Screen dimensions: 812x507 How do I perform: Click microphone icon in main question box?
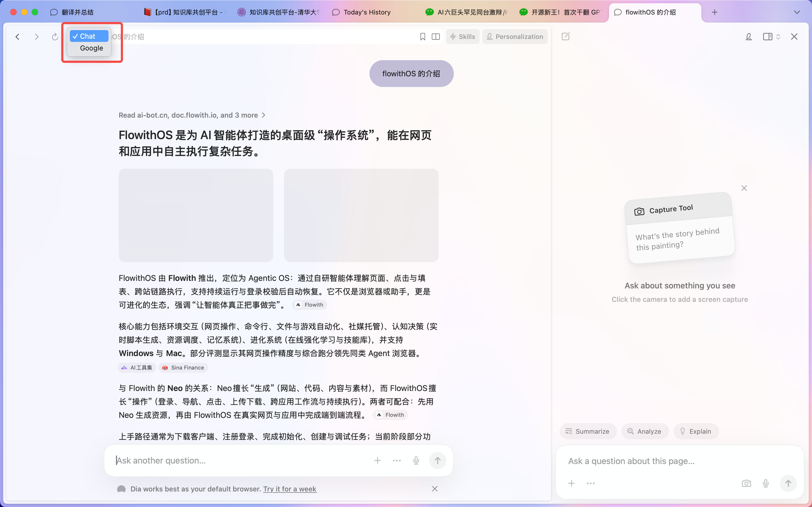[416, 460]
